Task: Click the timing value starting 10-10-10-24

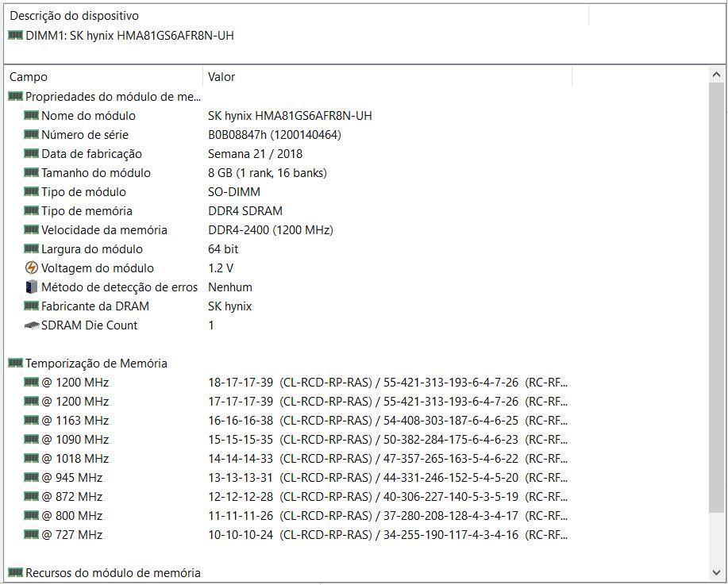Action: [387, 534]
